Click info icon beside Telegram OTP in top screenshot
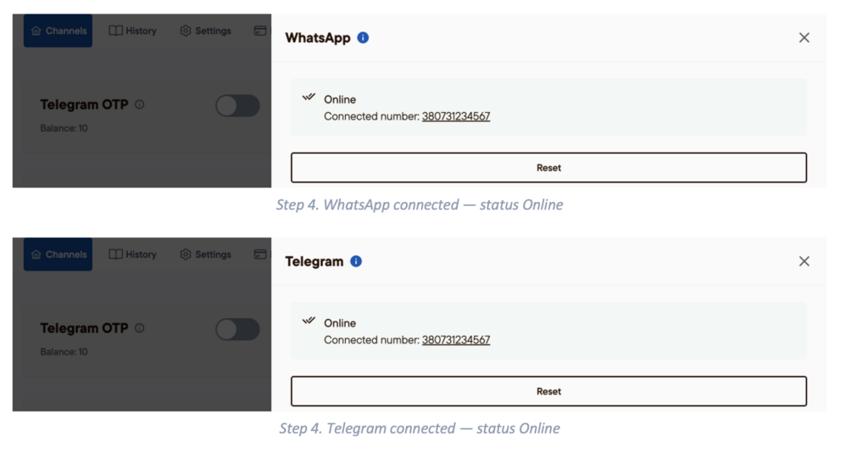868x464 pixels. [140, 104]
